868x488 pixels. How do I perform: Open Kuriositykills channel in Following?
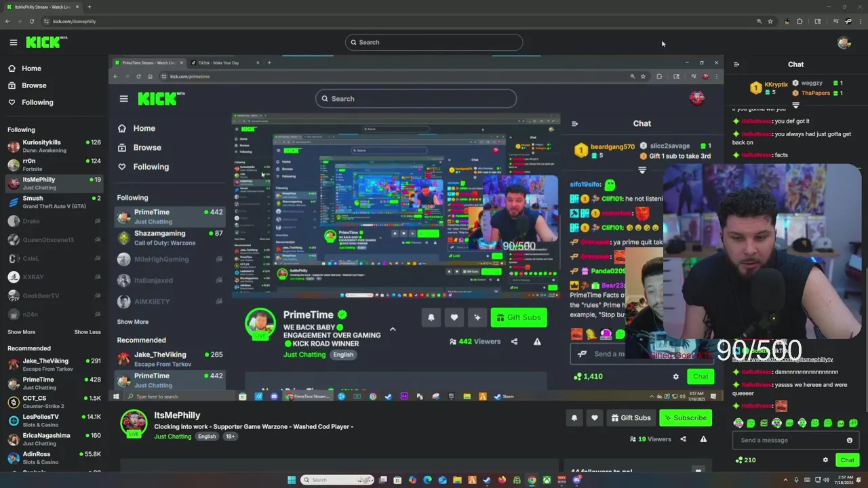point(54,146)
